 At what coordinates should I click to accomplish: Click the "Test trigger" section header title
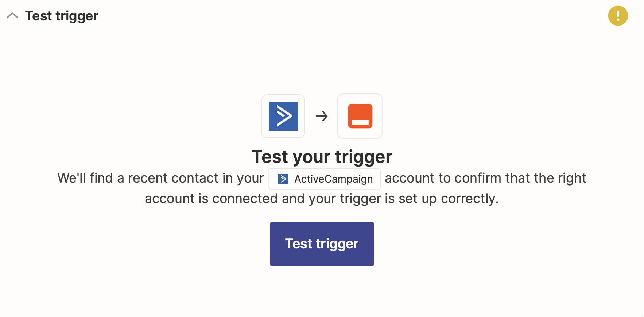(62, 16)
